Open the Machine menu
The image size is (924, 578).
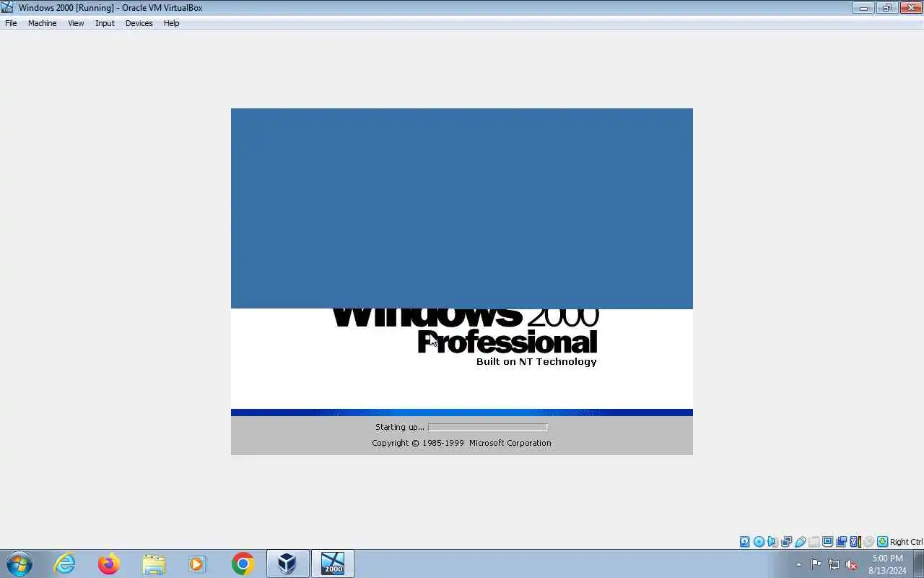tap(42, 23)
